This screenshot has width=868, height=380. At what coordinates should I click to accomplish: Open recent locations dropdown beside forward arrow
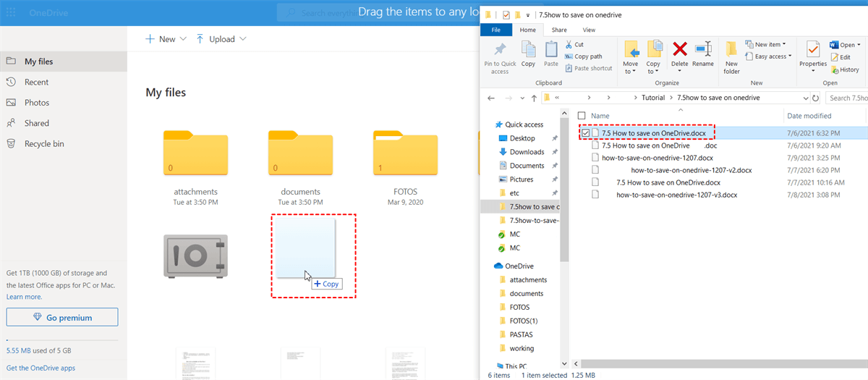point(521,98)
